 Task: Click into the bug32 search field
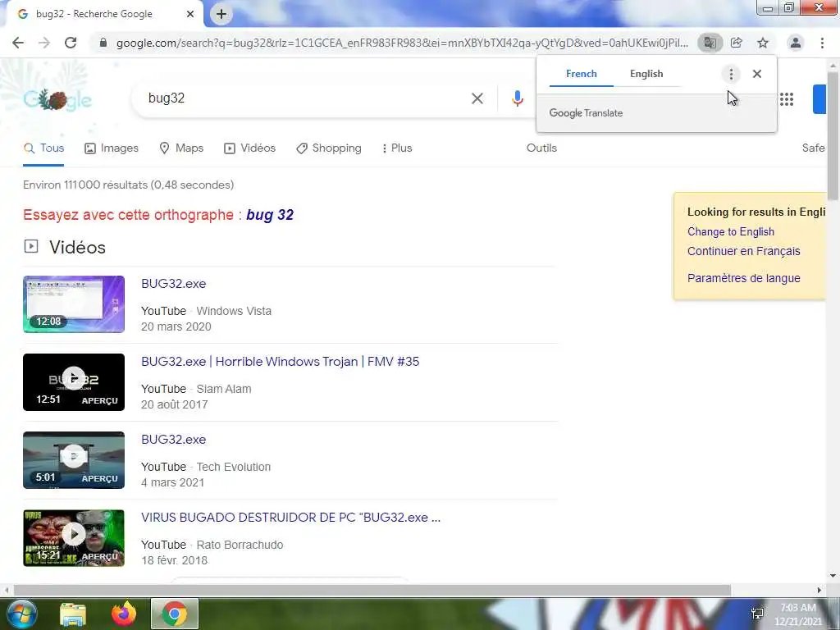coord(300,98)
